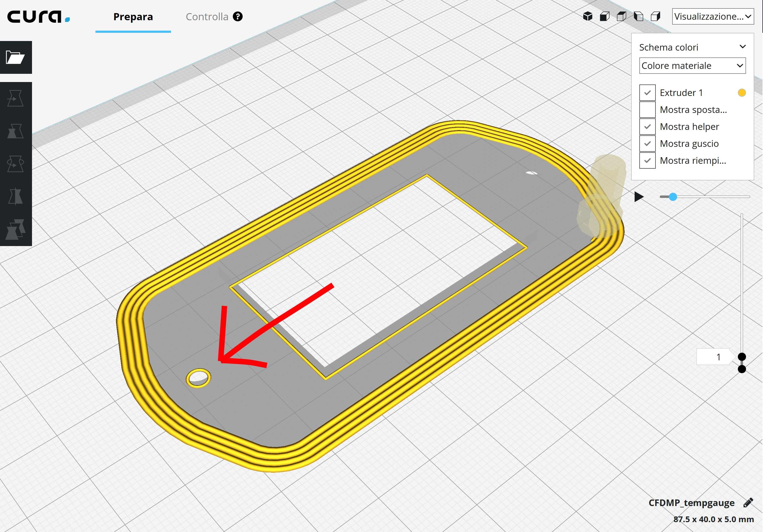Toggle Mostra riempi... checkbox
This screenshot has width=763, height=532.
pyautogui.click(x=647, y=160)
